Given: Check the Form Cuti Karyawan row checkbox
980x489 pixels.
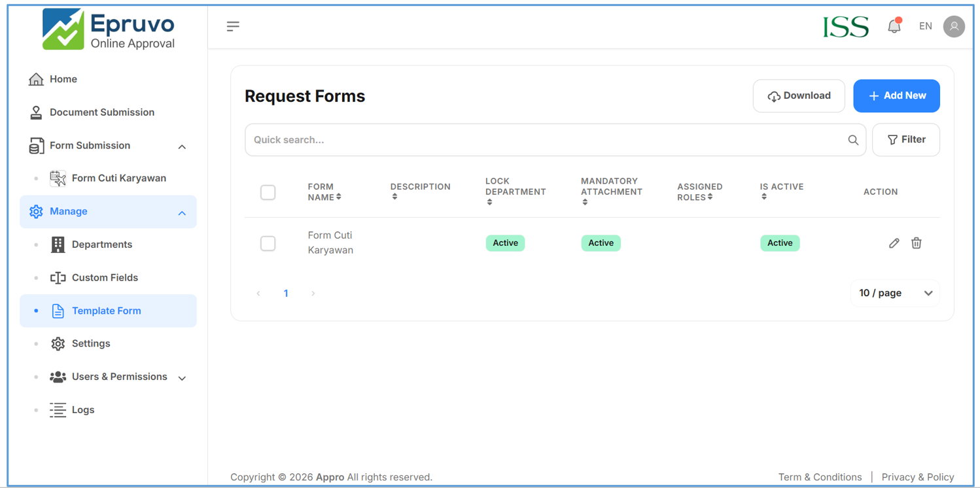Looking at the screenshot, I should coord(268,243).
